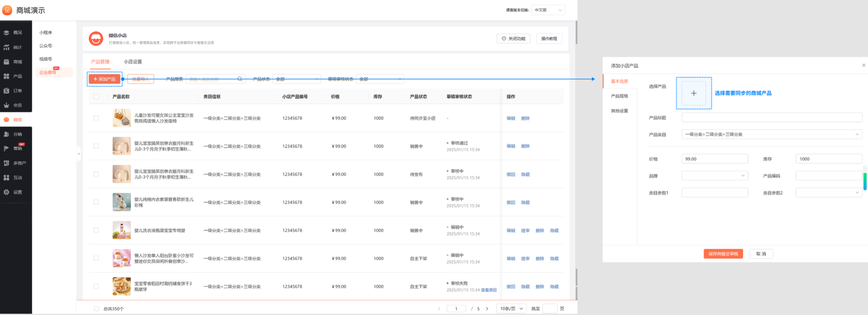Go to the previous page with the left arrow
Viewport: 868px width, 315px height.
pos(439,309)
